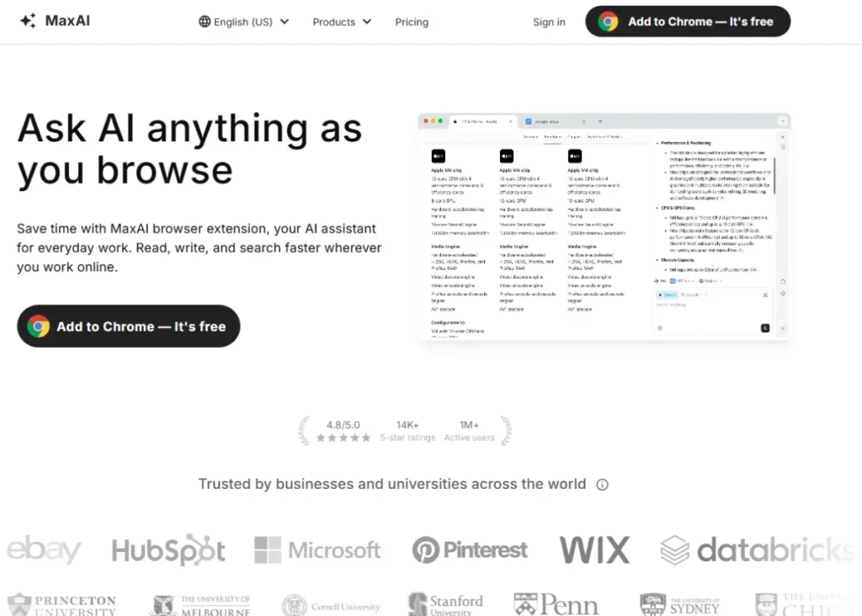Click the WIX logo

[x=594, y=550]
